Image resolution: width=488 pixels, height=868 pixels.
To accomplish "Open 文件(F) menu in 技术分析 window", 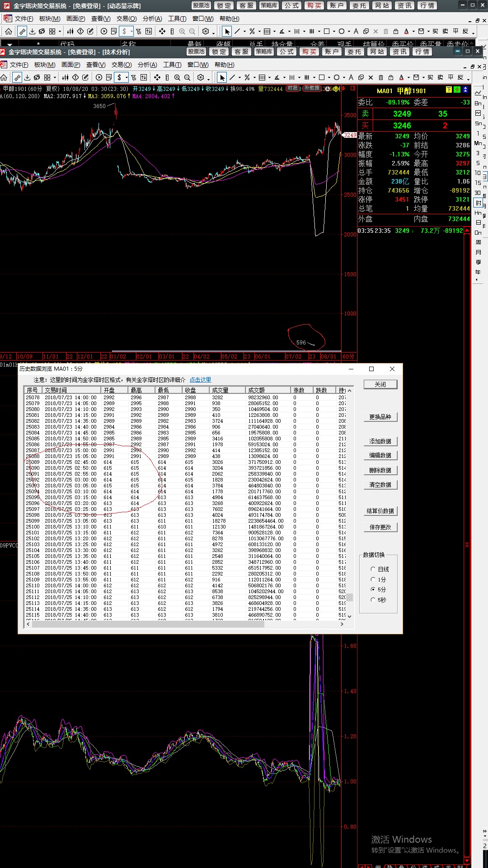I will [19, 65].
